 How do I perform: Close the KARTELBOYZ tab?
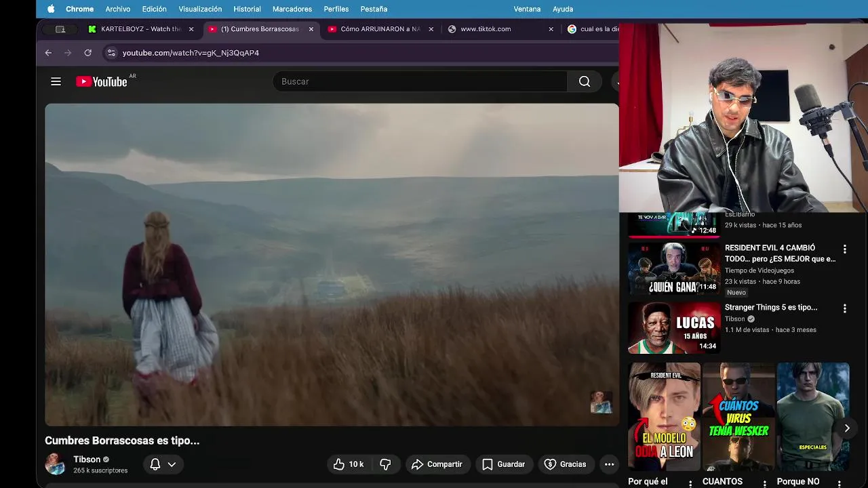coord(191,29)
